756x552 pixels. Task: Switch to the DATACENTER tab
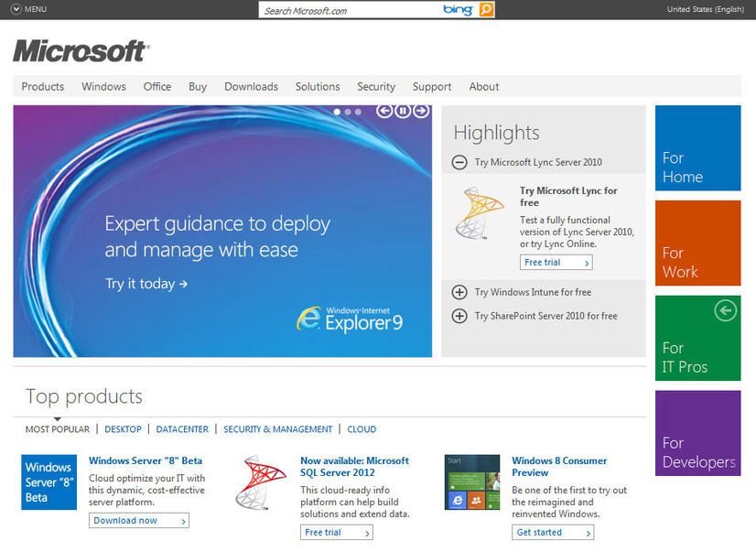point(182,429)
